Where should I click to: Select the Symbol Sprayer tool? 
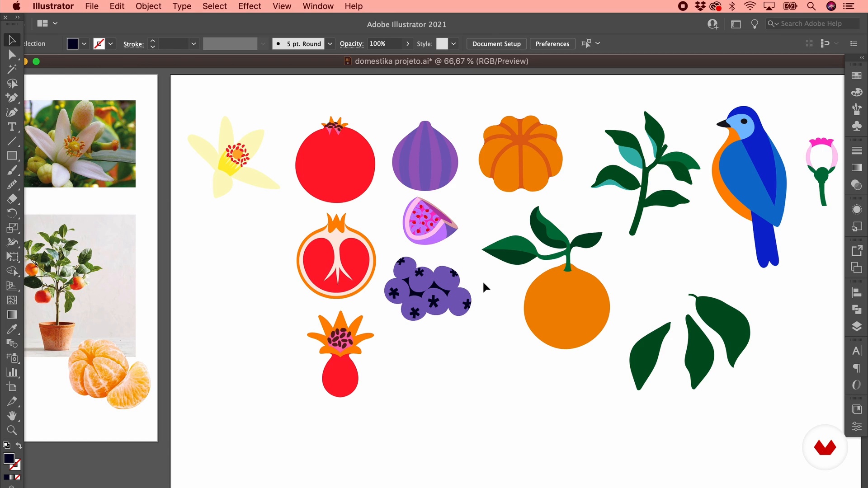(x=12, y=358)
